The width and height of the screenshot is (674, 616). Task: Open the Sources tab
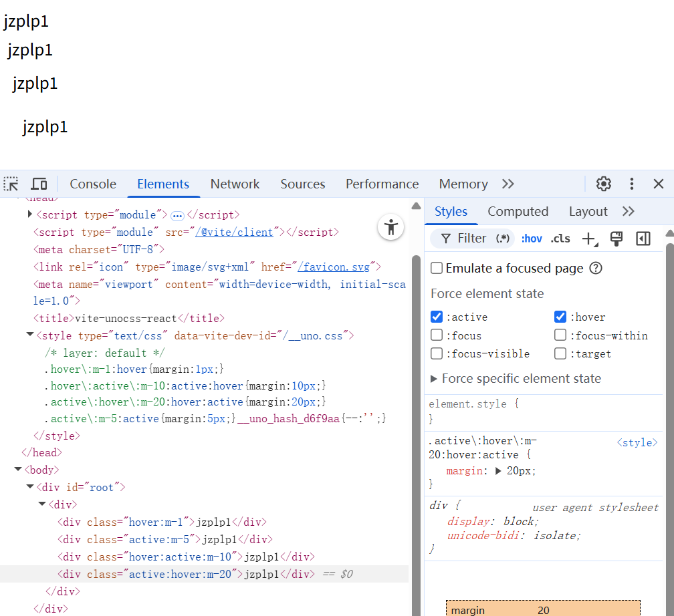point(303,184)
